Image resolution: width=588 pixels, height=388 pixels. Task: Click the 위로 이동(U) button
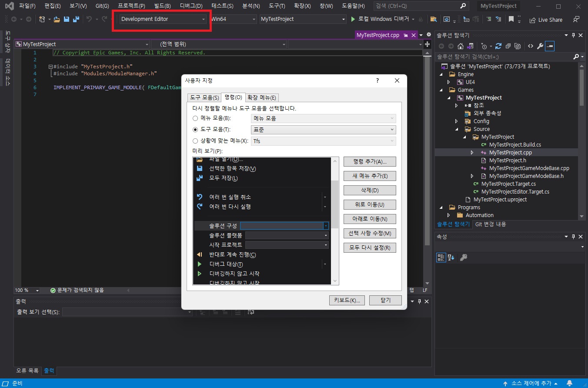[370, 205]
